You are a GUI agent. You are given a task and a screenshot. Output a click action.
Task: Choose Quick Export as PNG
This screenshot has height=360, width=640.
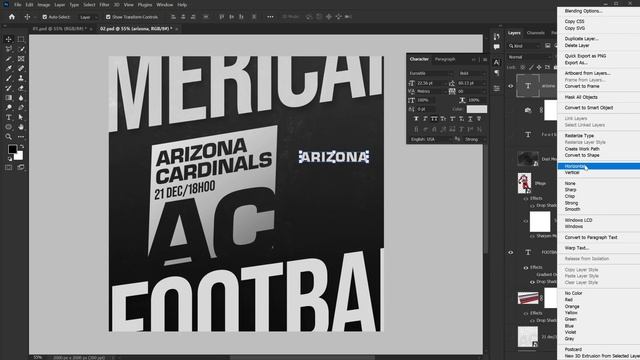585,56
